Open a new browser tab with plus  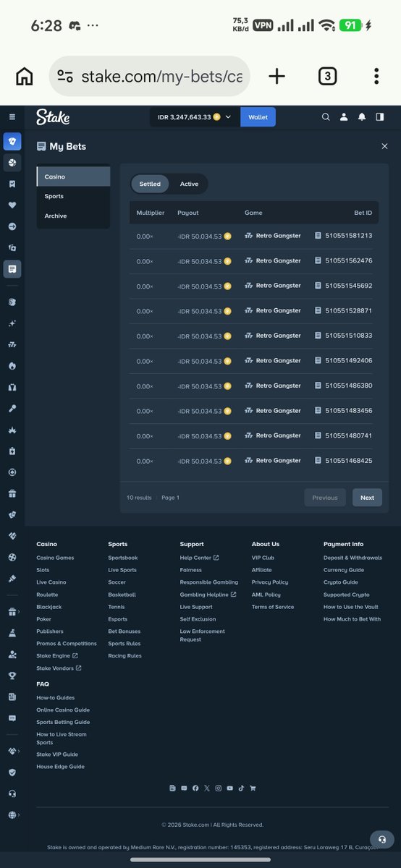click(x=277, y=76)
